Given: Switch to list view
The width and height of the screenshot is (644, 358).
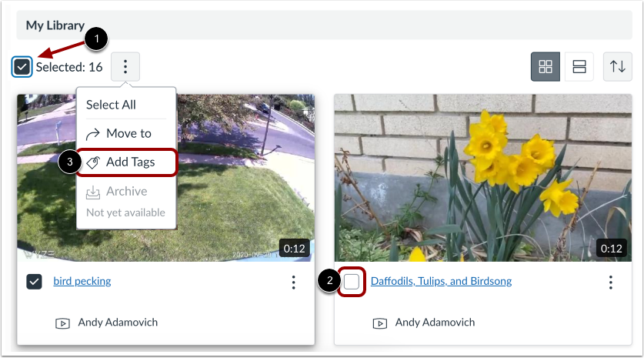Looking at the screenshot, I should click(x=579, y=66).
